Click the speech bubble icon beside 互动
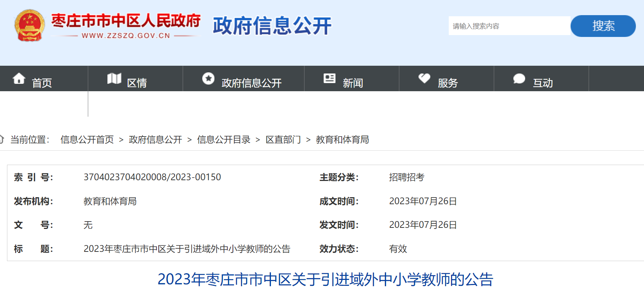 tap(519, 78)
